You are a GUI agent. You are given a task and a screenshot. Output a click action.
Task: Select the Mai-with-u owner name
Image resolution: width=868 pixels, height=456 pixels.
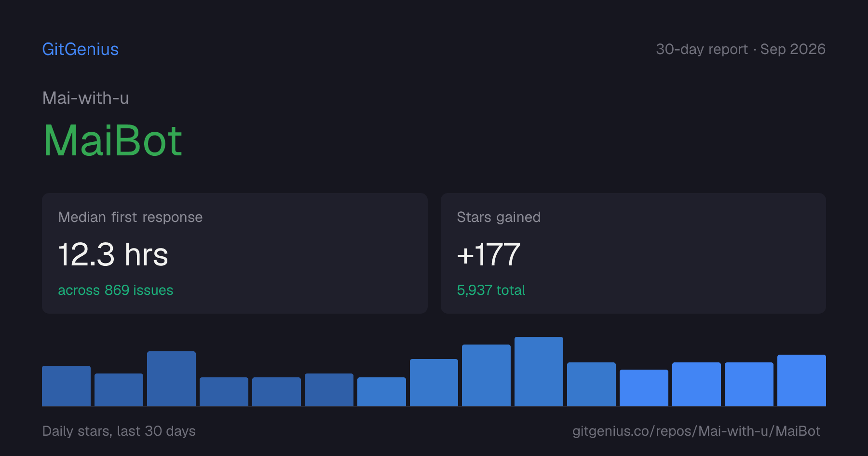tap(86, 98)
